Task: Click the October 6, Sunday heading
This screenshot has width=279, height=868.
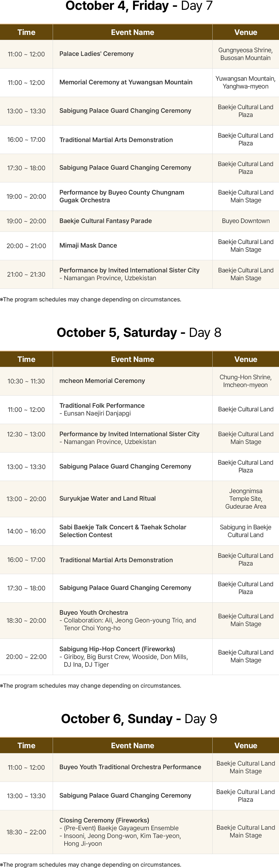Action: click(139, 719)
